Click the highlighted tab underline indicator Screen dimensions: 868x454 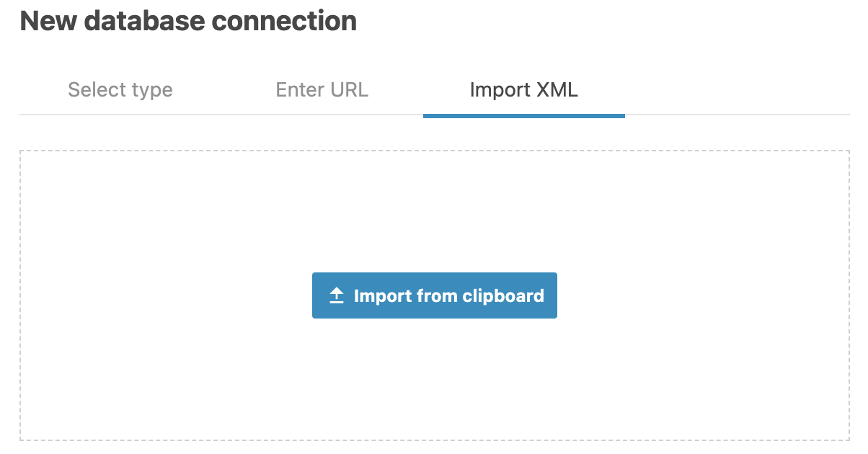(x=524, y=114)
